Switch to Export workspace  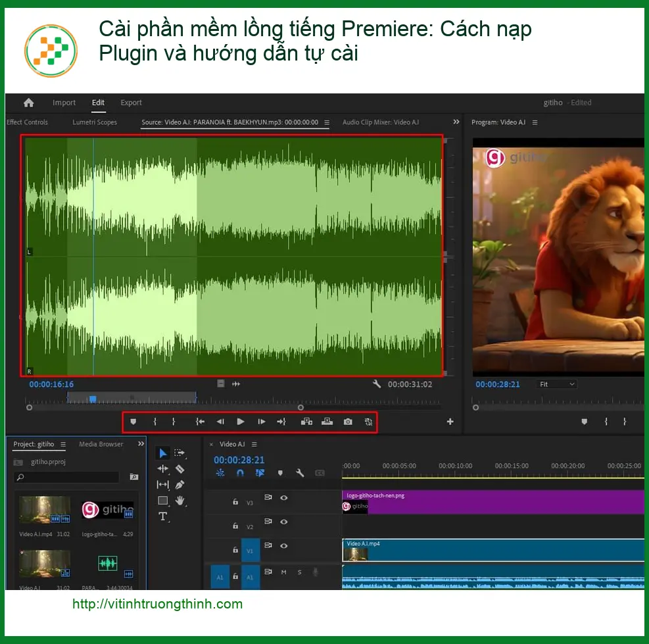point(131,103)
